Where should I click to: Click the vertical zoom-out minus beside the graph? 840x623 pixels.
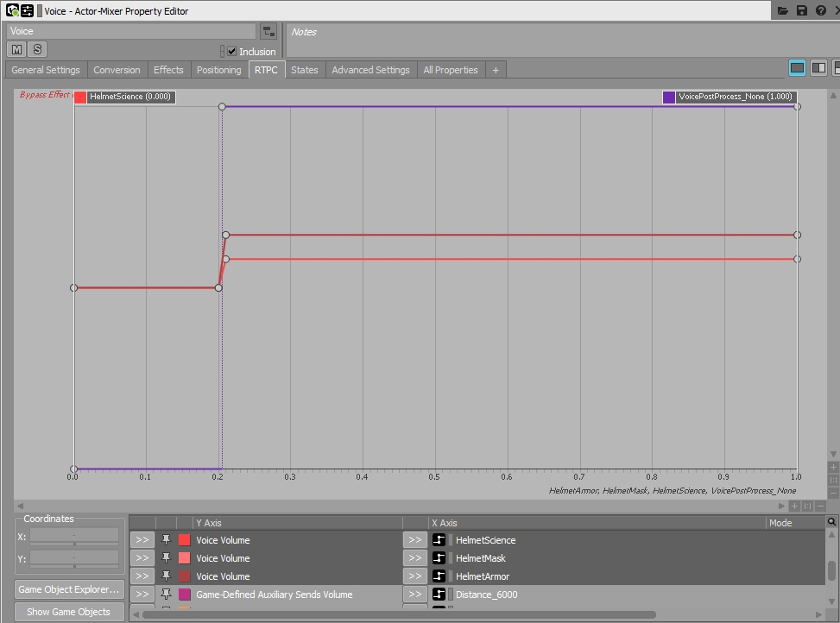point(833,493)
